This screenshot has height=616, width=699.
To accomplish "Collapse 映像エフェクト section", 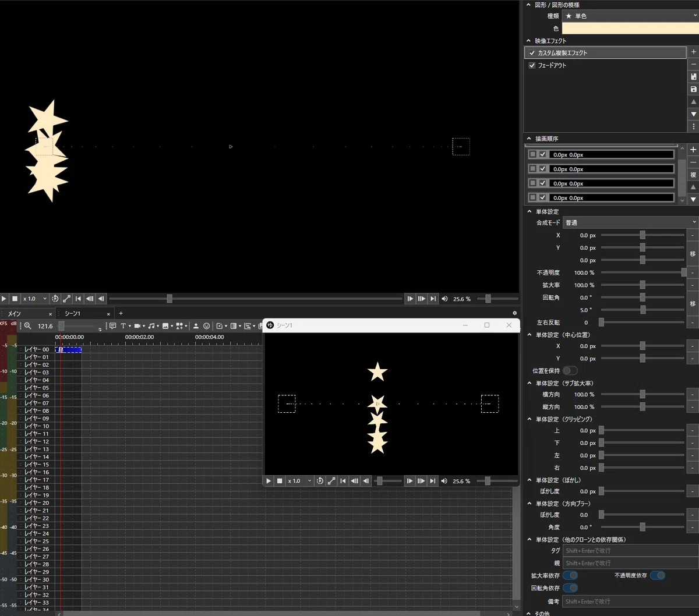I will (529, 41).
